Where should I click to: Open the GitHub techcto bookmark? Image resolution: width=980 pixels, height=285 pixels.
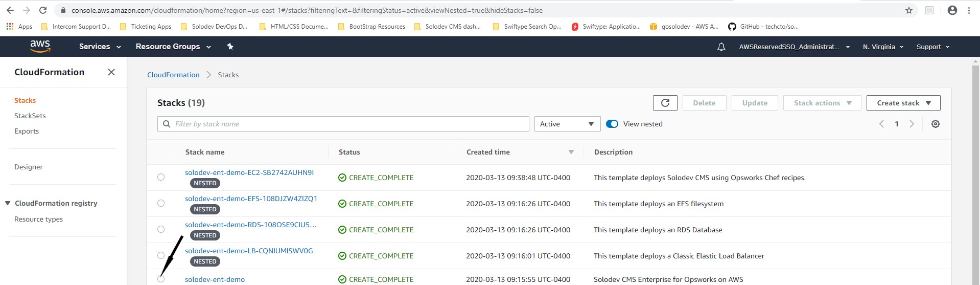[763, 27]
